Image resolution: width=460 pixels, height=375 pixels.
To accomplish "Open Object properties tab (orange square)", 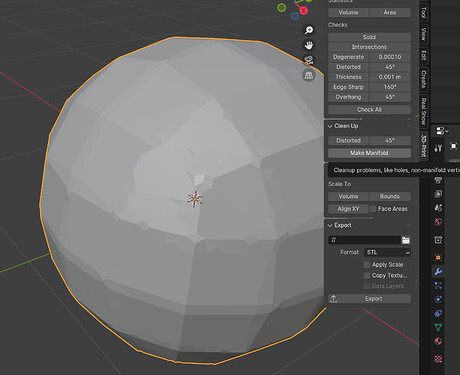I will click(x=438, y=257).
